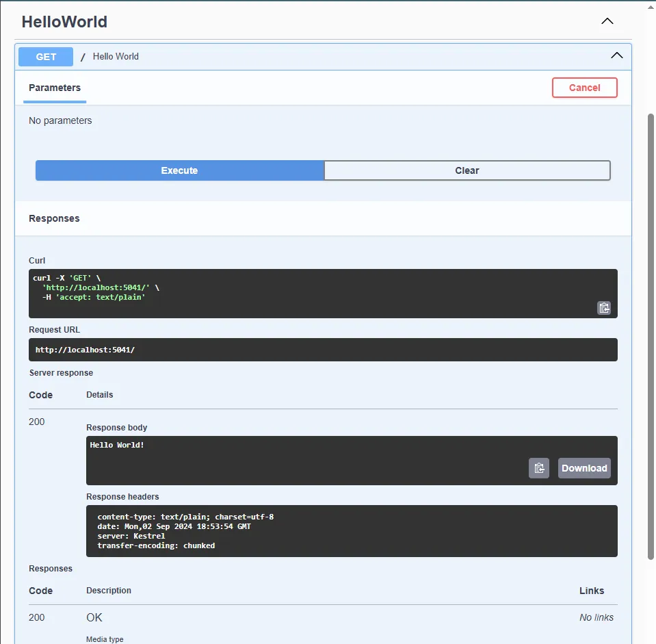Click the Response headers label
656x644 pixels.
click(122, 497)
